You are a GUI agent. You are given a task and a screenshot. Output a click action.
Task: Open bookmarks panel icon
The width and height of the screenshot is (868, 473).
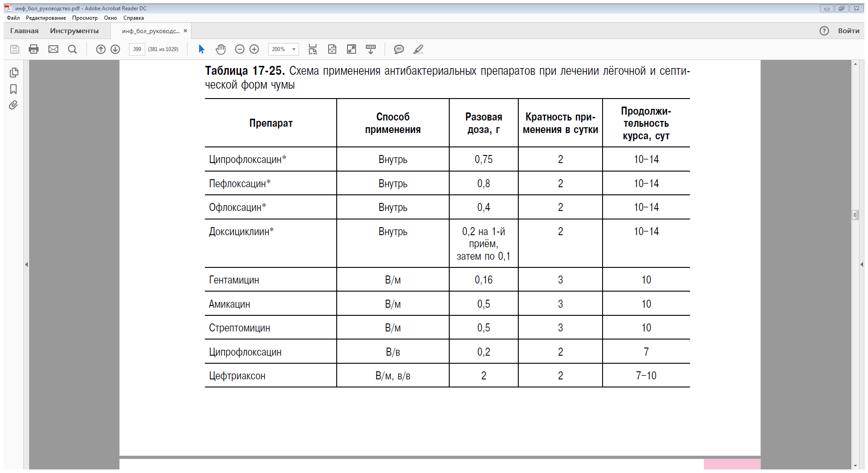[13, 89]
